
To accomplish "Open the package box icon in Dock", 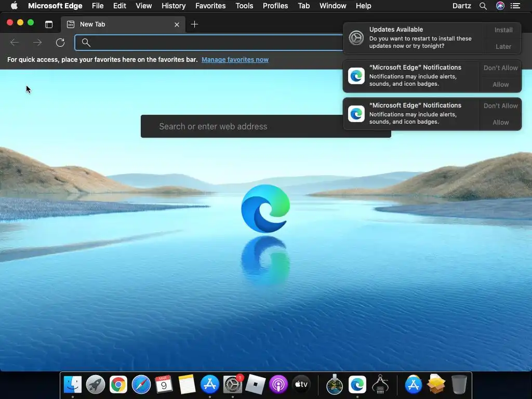I will click(436, 384).
